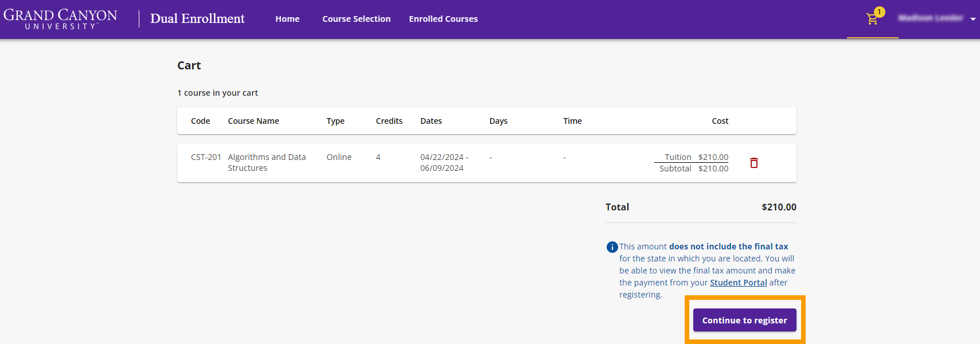
Task: Click the Grand Canyon University logo
Action: tap(60, 19)
